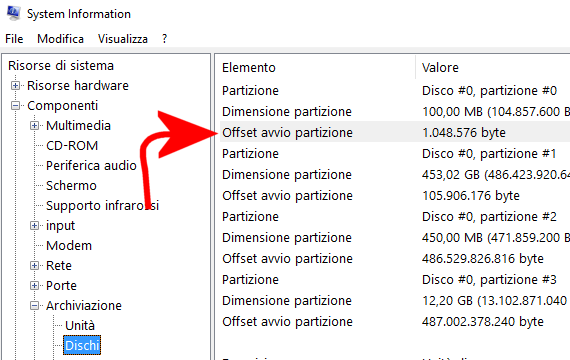Expand the input node
The height and width of the screenshot is (360, 570).
[34, 226]
